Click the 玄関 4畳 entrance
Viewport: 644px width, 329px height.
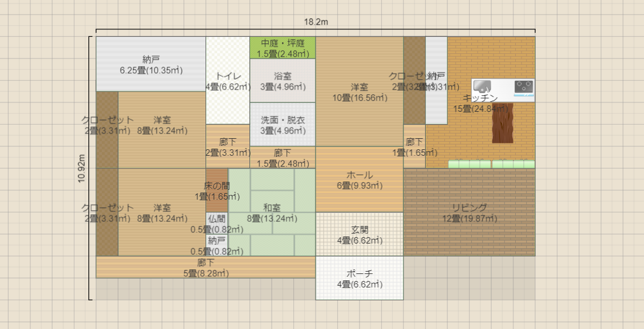359,234
